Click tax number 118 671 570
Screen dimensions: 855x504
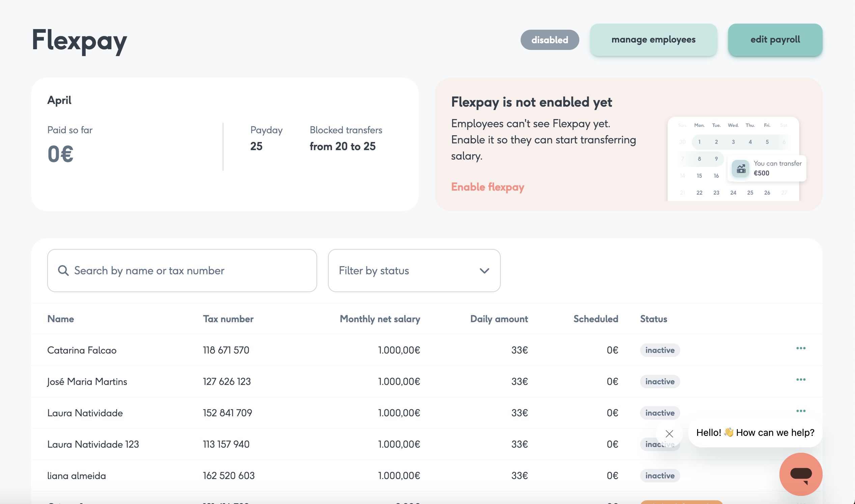pos(226,350)
